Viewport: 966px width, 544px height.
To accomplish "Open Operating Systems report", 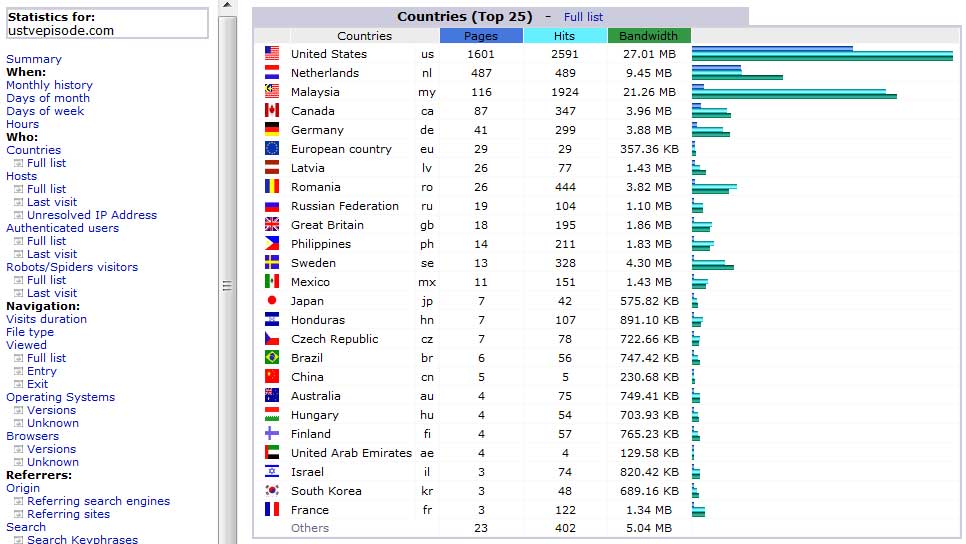I will coord(60,397).
